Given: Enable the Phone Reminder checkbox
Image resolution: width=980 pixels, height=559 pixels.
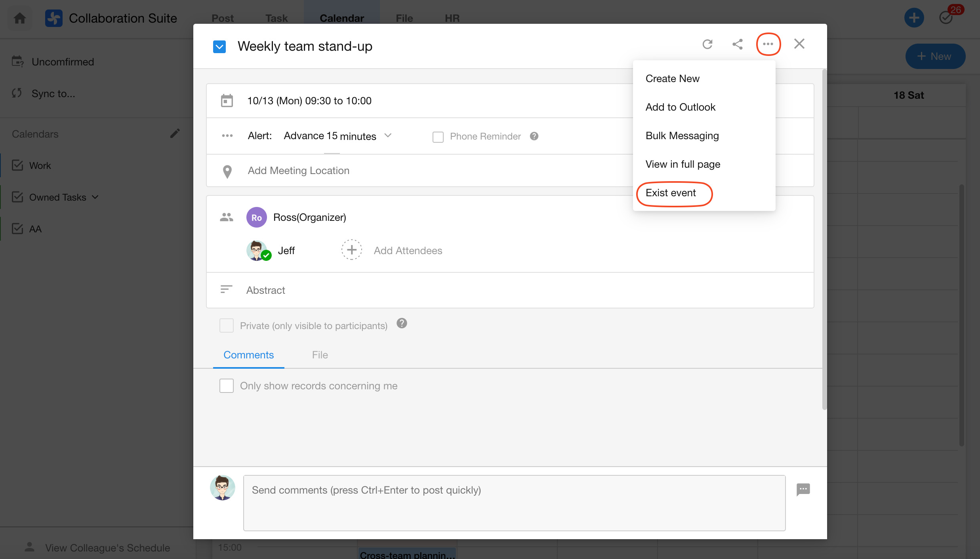Looking at the screenshot, I should (x=438, y=137).
